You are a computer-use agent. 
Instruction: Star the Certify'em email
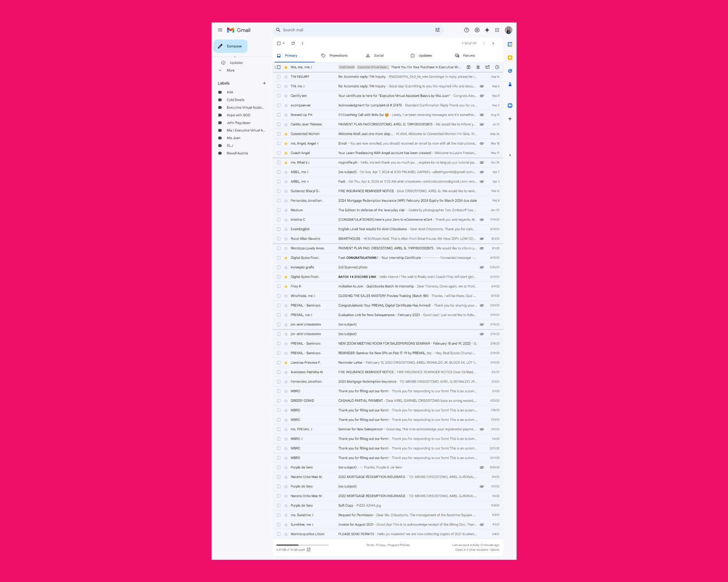tap(286, 96)
